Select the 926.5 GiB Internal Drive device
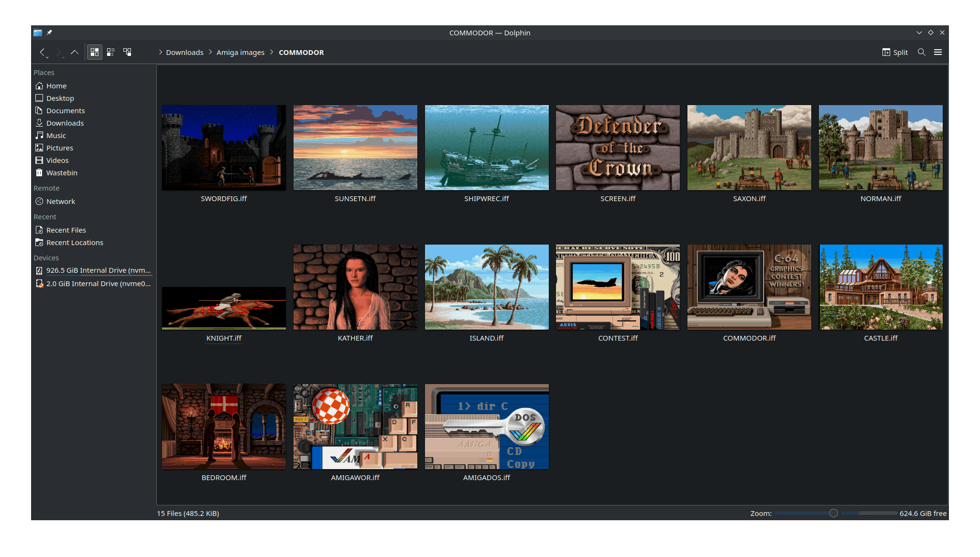The image size is (980, 557). pos(98,270)
